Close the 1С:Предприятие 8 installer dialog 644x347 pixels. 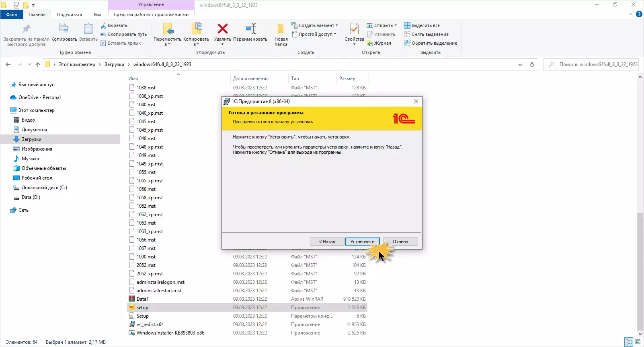tap(416, 101)
